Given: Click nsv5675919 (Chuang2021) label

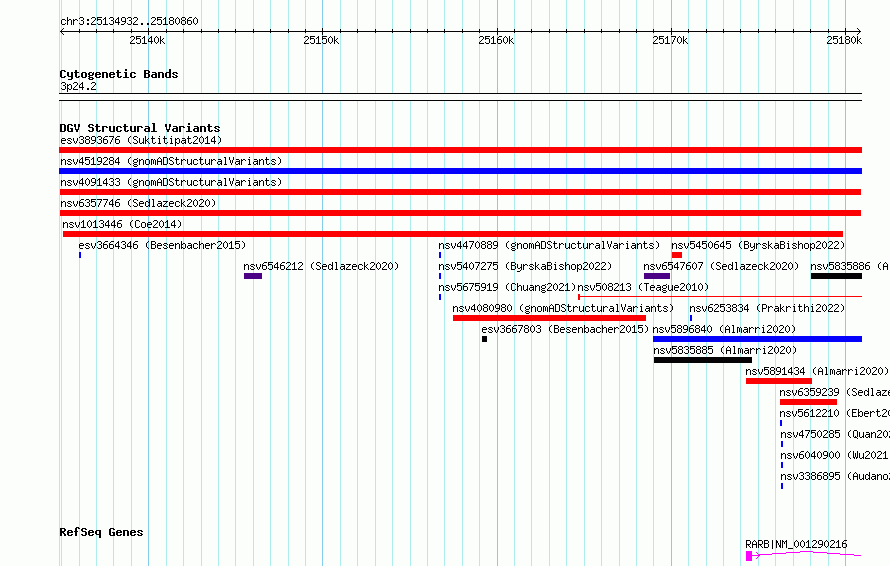Looking at the screenshot, I should coord(507,287).
